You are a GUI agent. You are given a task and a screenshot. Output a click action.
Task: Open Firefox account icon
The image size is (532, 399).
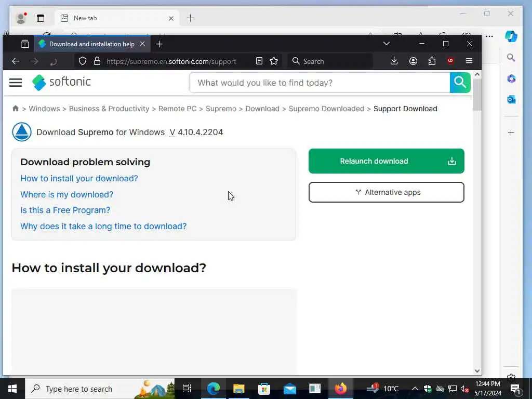(413, 61)
